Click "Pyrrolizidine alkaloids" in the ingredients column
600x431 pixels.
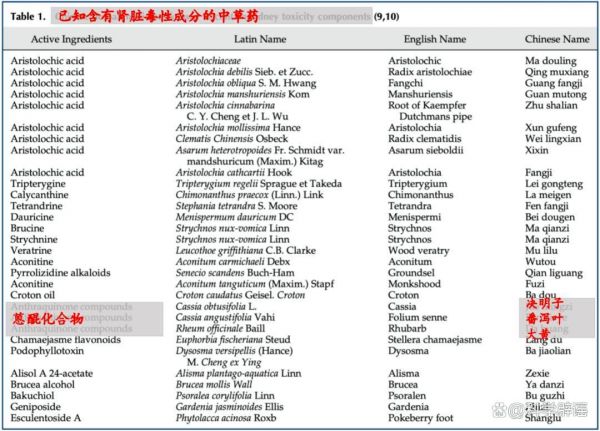(60, 273)
